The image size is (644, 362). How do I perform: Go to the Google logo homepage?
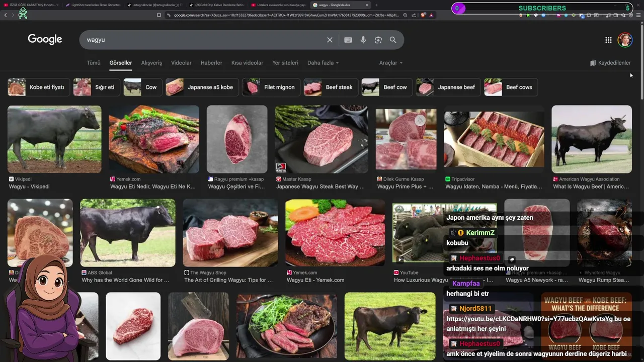pyautogui.click(x=45, y=39)
